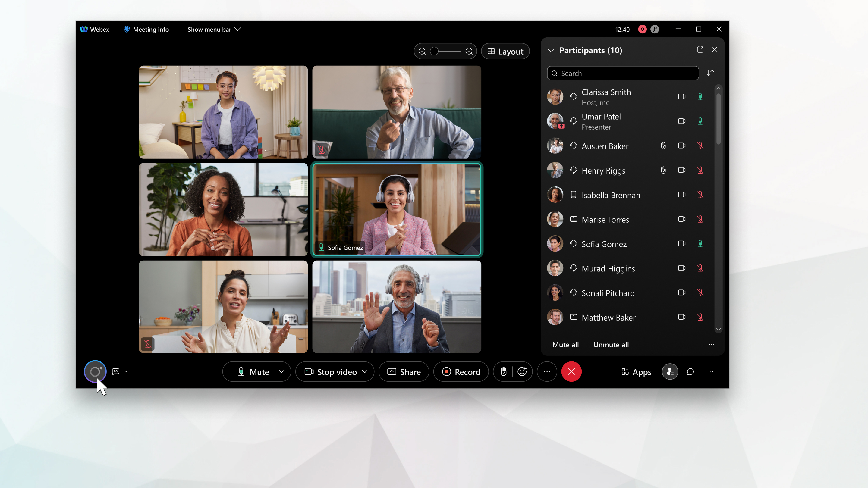
Task: Toggle video off for Isabella Brennan
Action: click(681, 195)
